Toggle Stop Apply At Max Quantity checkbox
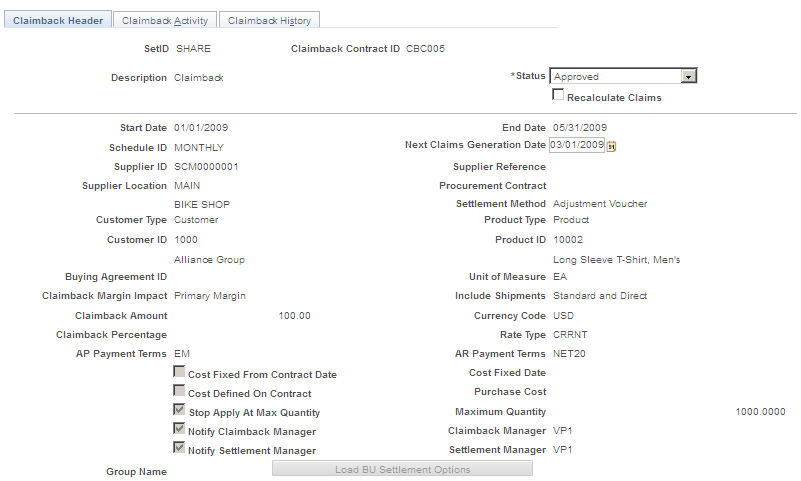801x481 pixels. [179, 410]
